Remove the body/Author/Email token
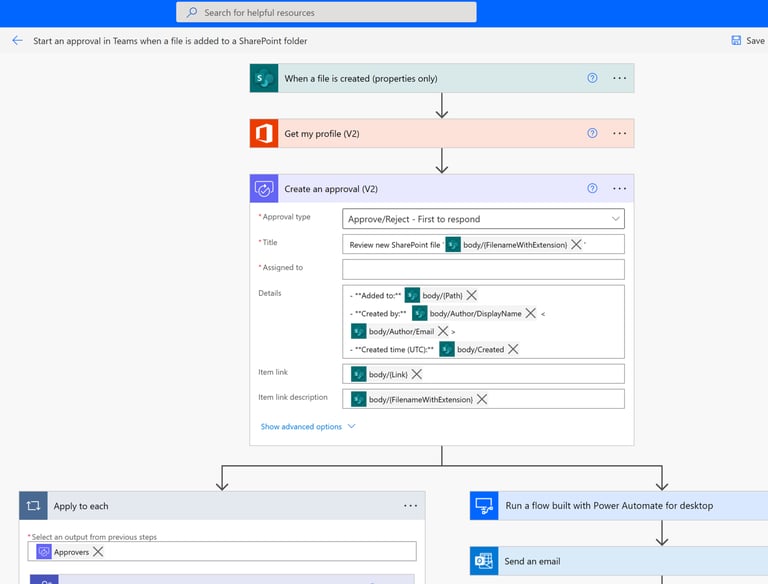 443,331
